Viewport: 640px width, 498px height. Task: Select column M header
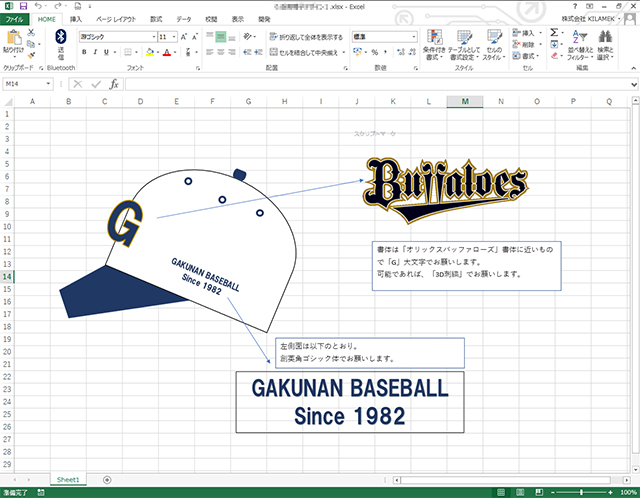(464, 102)
